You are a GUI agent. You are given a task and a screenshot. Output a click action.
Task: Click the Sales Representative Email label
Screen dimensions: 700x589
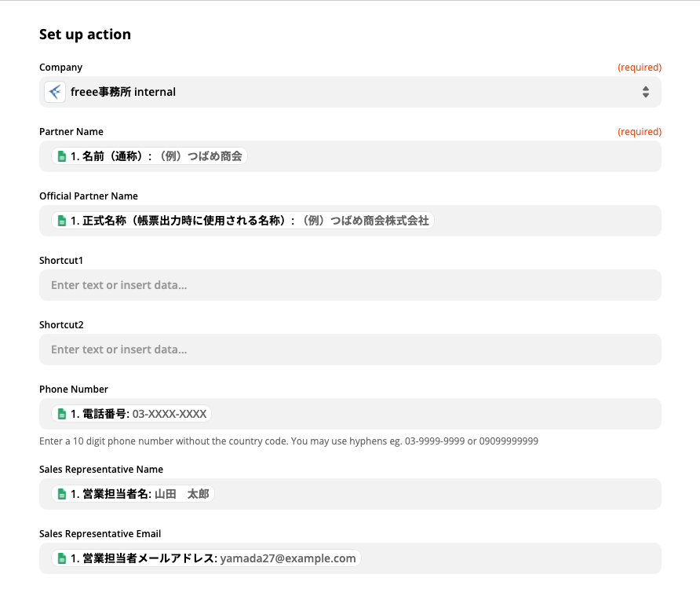[100, 534]
